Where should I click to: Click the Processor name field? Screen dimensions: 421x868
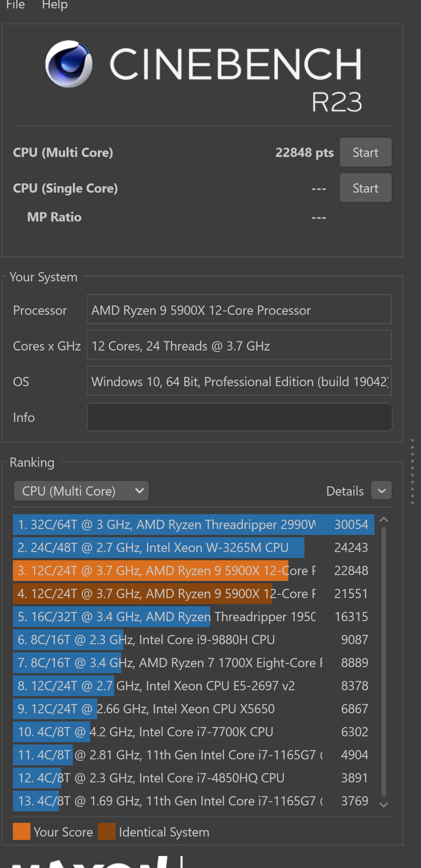[239, 310]
